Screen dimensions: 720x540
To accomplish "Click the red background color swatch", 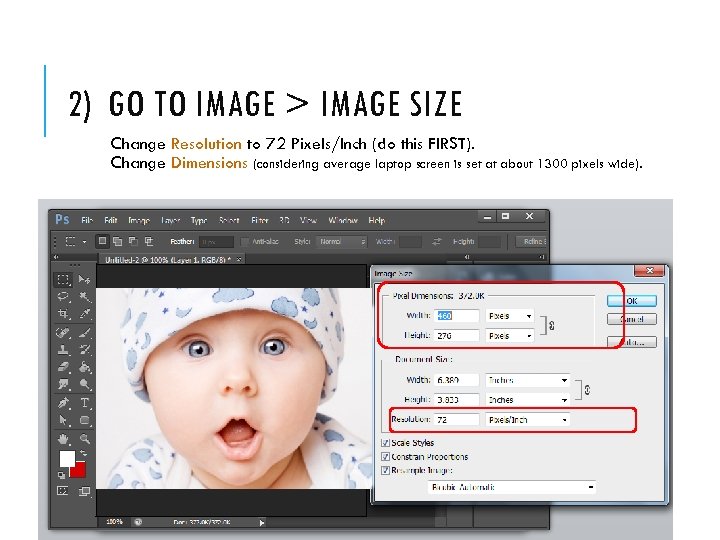I will [79, 471].
